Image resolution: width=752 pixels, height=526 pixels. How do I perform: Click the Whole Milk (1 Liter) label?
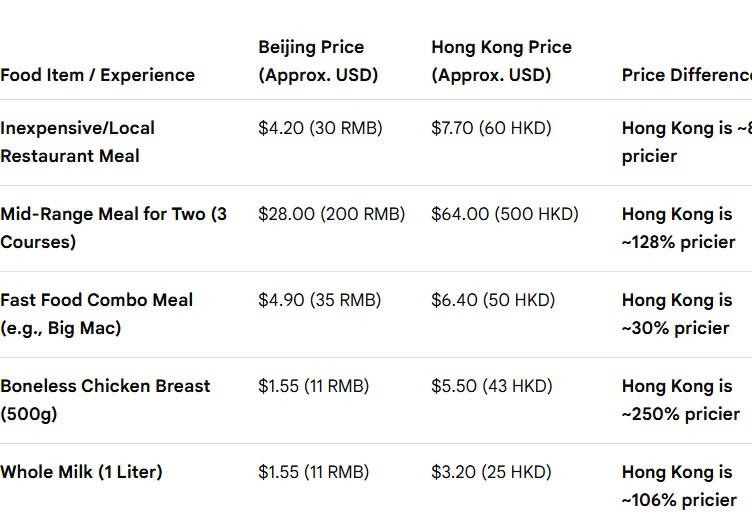(x=81, y=472)
